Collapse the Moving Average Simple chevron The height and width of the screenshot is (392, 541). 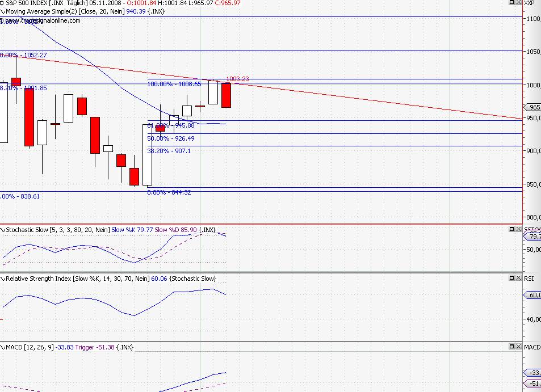(x=3, y=12)
